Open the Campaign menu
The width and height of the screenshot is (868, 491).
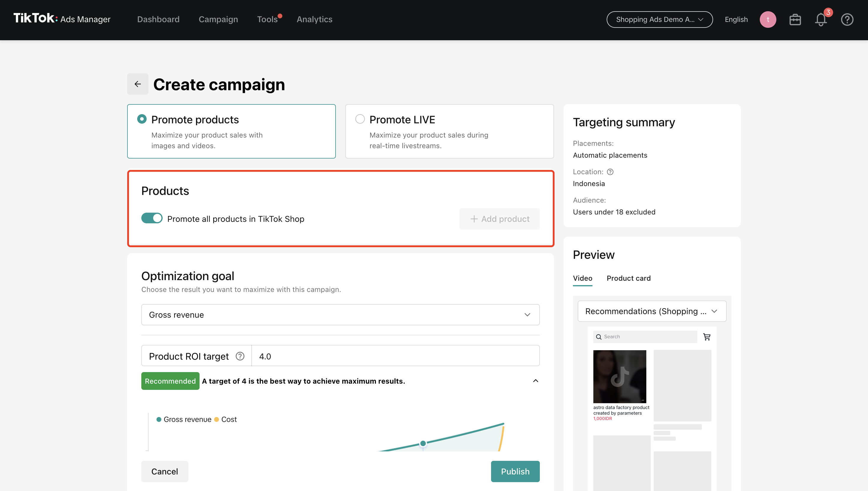point(218,20)
